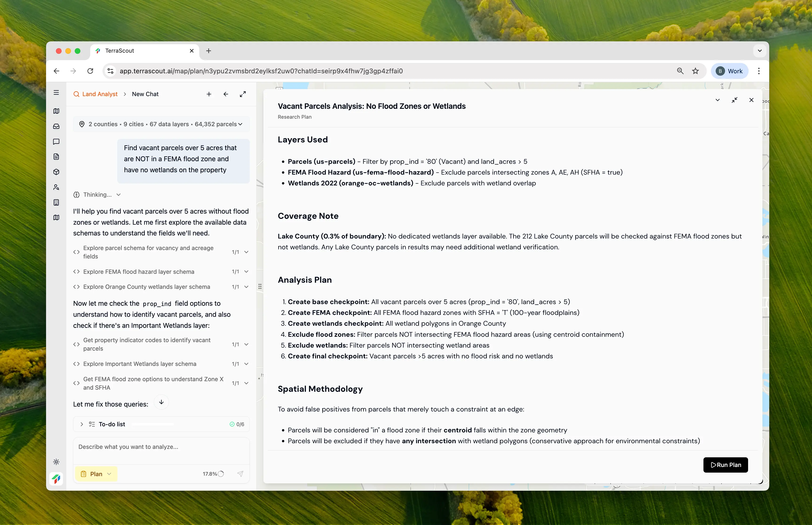The width and height of the screenshot is (812, 525).
Task: Click the inbox tray sidebar icon
Action: (x=56, y=126)
